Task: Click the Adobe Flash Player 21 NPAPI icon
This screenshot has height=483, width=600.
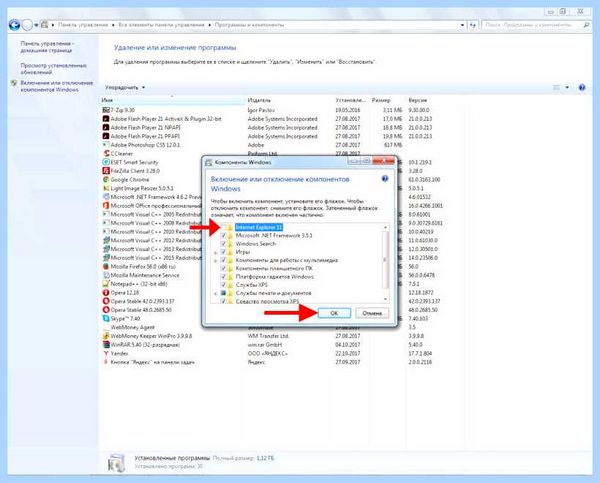Action: click(106, 127)
